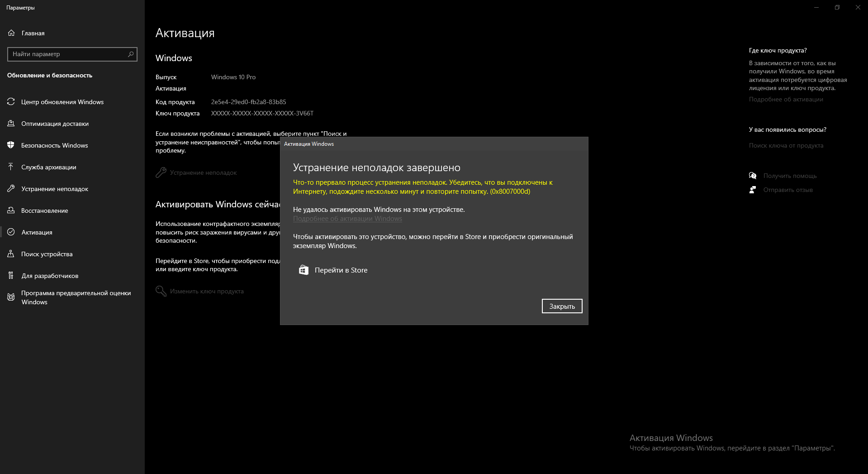This screenshot has height=474, width=868.
Task: Go to Служба архивации page
Action: [x=72, y=167]
